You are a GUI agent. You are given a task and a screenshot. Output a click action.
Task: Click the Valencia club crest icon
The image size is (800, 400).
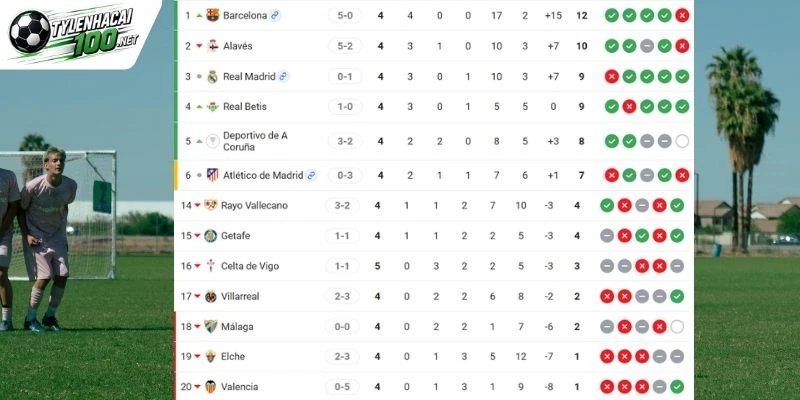[x=211, y=387]
